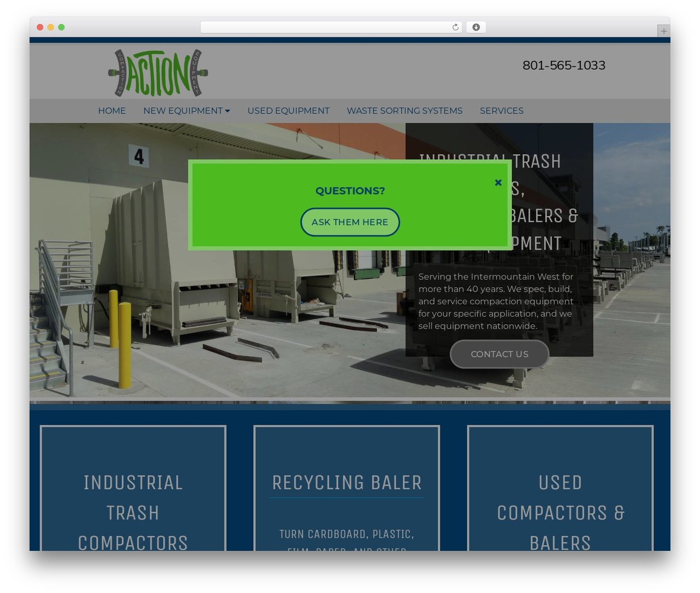Click the Serving the Intermountain West paragraph
The image size is (700, 593).
496,301
